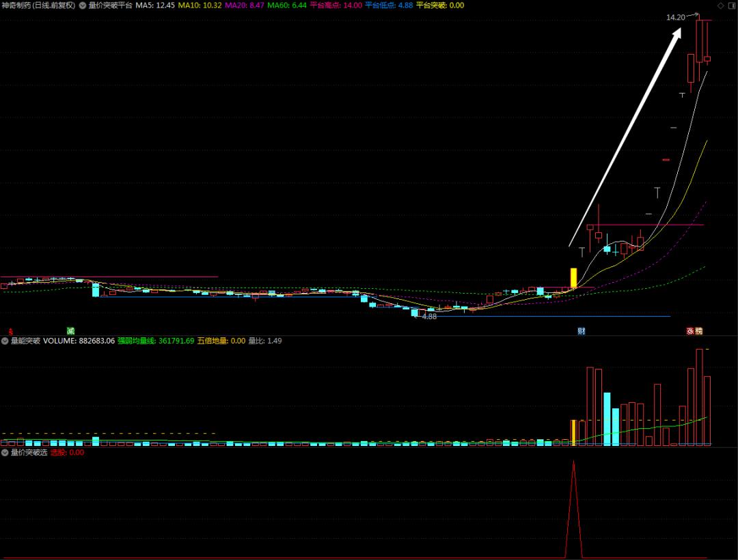
Task: Open the 量能突破 indicator dropdown arrow
Action: [5, 341]
